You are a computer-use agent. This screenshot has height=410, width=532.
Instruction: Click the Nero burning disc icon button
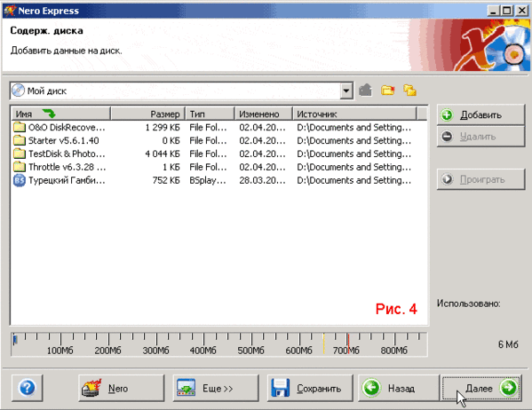(121, 388)
